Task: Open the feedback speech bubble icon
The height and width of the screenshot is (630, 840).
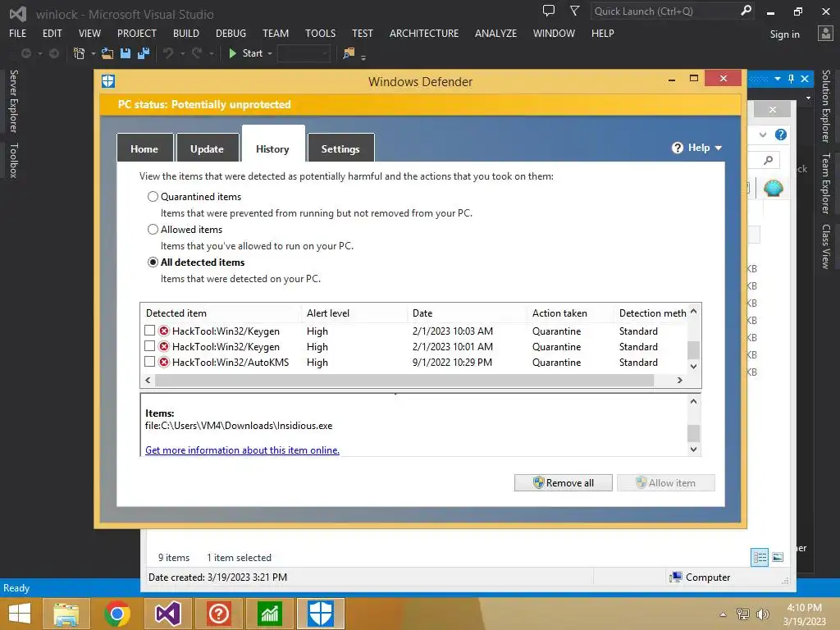Action: (549, 11)
